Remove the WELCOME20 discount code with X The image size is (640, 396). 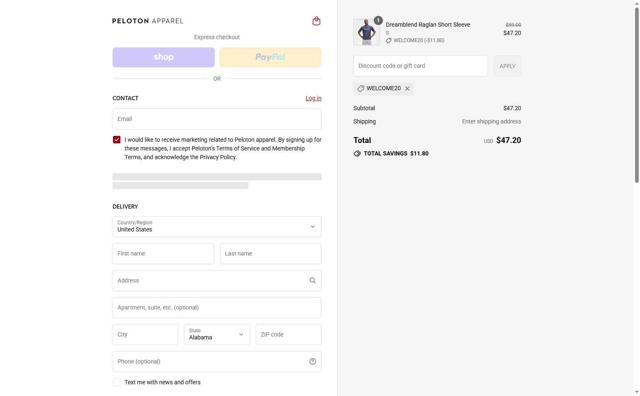pyautogui.click(x=407, y=89)
